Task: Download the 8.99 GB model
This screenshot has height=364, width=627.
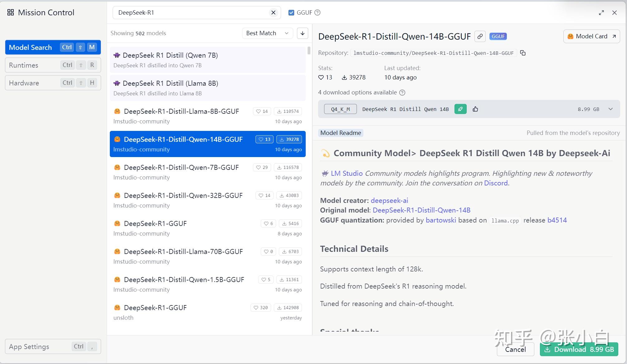Action: (x=579, y=349)
